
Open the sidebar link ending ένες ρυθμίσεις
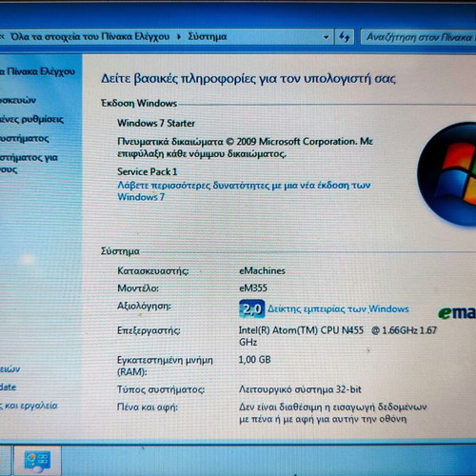(31, 119)
